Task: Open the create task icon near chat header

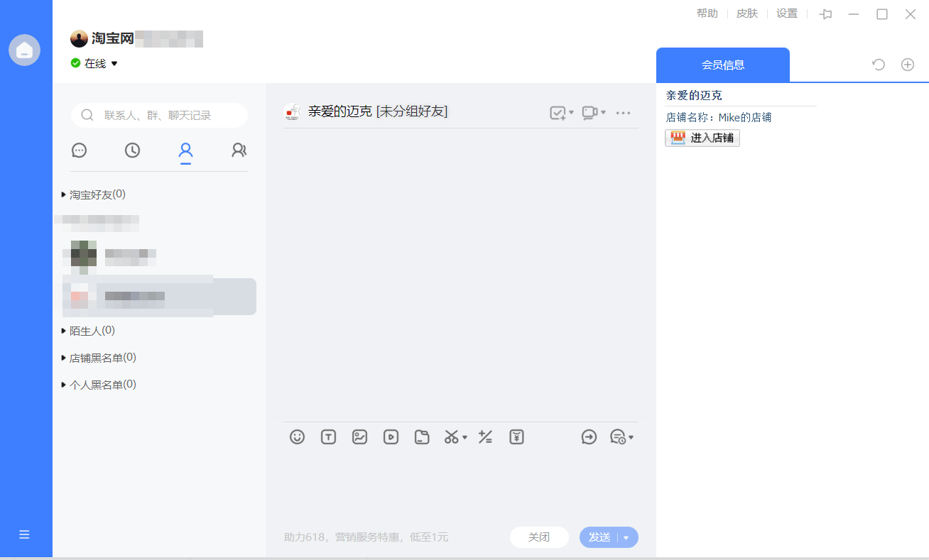Action: (558, 112)
